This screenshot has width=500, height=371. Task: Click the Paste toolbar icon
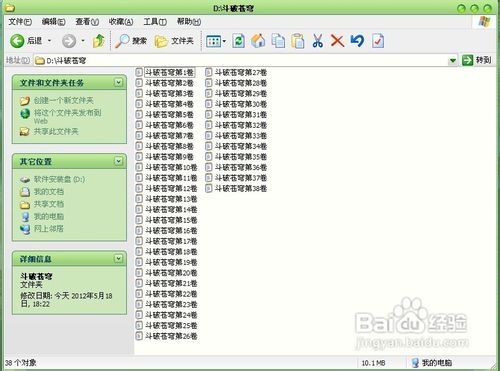(298, 41)
